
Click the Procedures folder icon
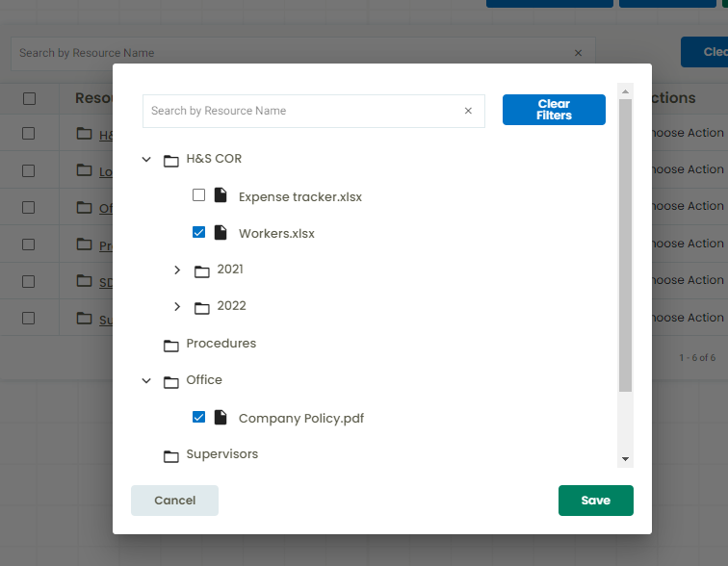[171, 345]
